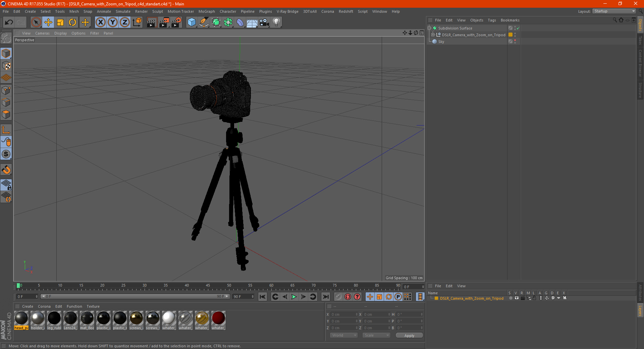The height and width of the screenshot is (349, 644).
Task: Open viewport Cameras menu
Action: (42, 33)
